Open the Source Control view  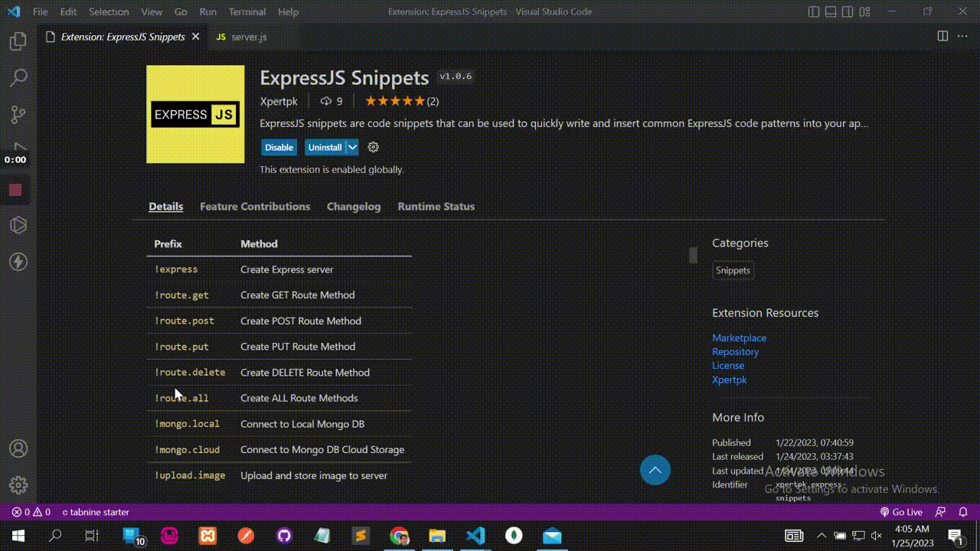point(18,114)
